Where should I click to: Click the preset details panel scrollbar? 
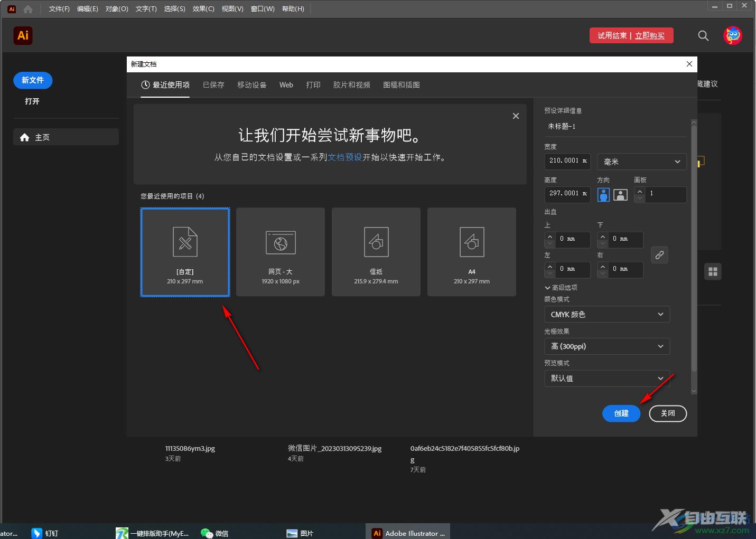(x=694, y=248)
